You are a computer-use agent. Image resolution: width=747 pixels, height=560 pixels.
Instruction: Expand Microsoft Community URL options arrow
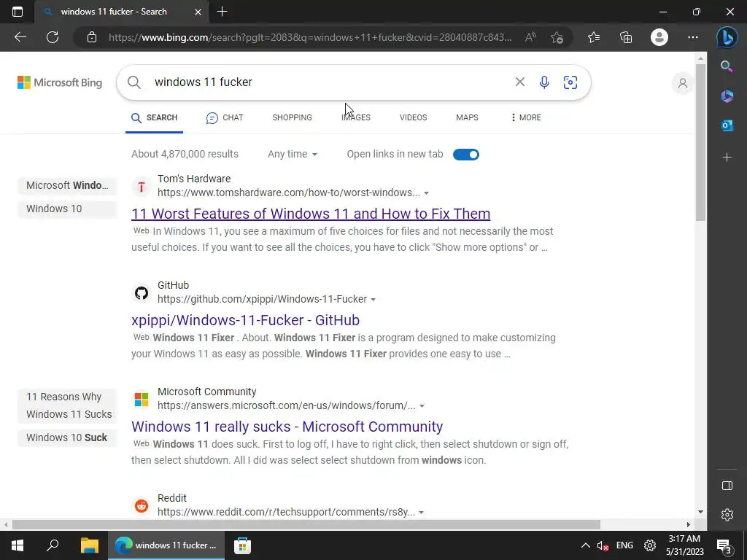click(422, 406)
